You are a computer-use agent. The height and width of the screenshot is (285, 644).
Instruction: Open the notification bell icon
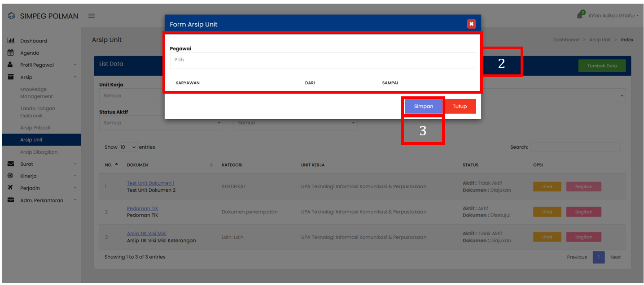point(580,16)
